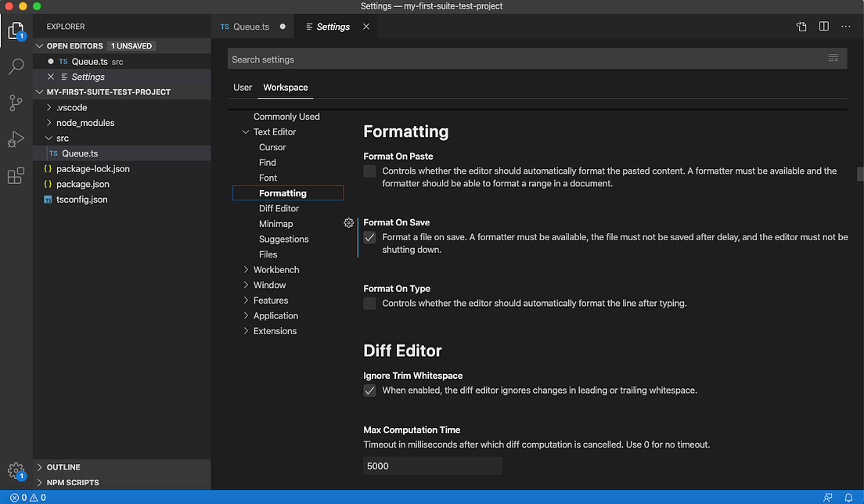Expand the .vscode folder

coord(49,107)
